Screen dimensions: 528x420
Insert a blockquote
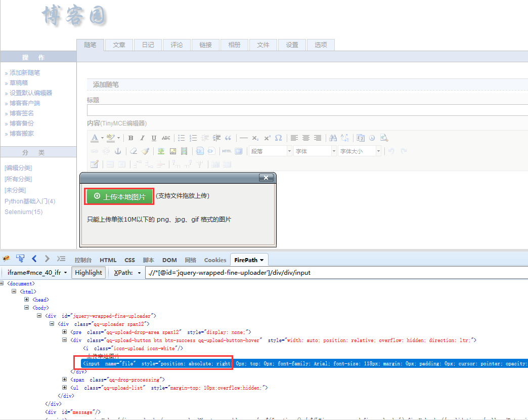click(x=228, y=138)
